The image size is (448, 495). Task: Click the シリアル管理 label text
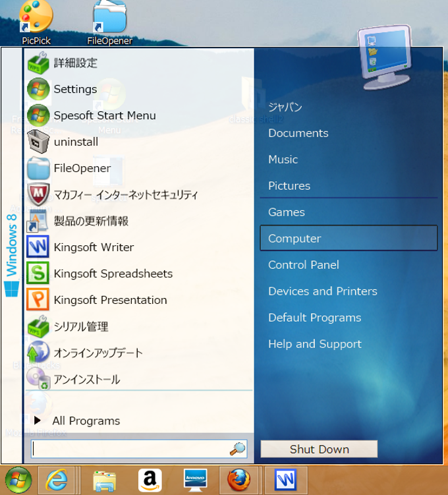pos(81,326)
